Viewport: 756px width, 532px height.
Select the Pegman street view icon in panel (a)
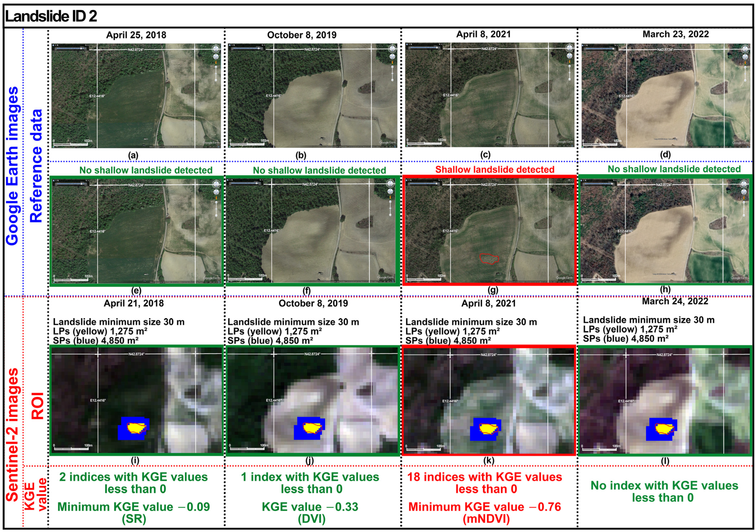pos(216,62)
